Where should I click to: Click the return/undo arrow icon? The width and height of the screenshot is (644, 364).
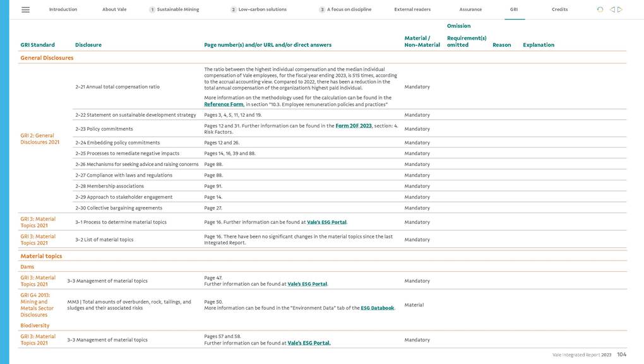[600, 9]
